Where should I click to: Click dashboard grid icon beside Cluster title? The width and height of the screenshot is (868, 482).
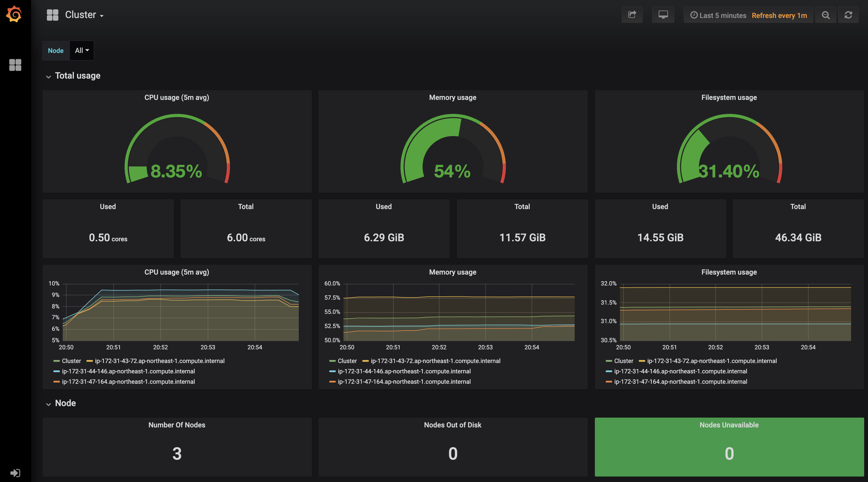[53, 15]
